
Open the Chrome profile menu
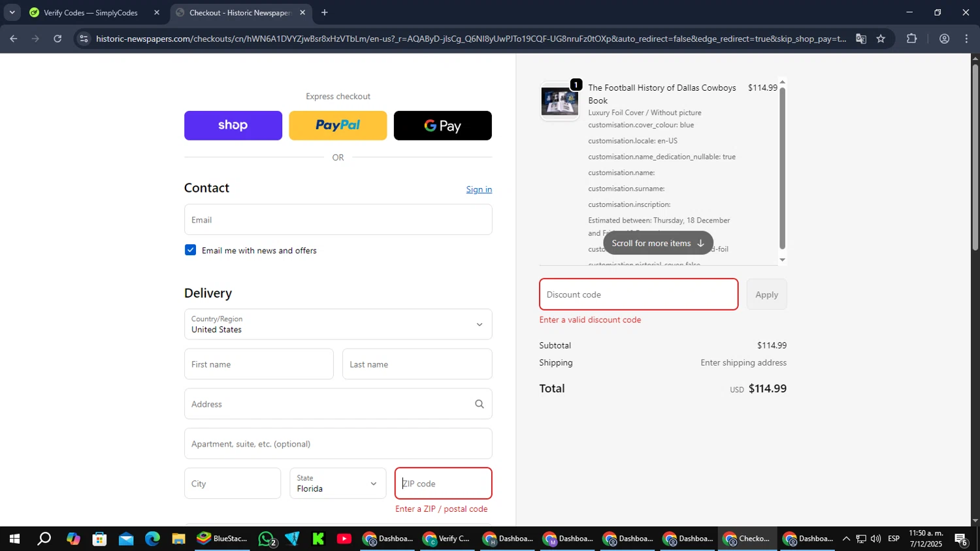click(944, 39)
